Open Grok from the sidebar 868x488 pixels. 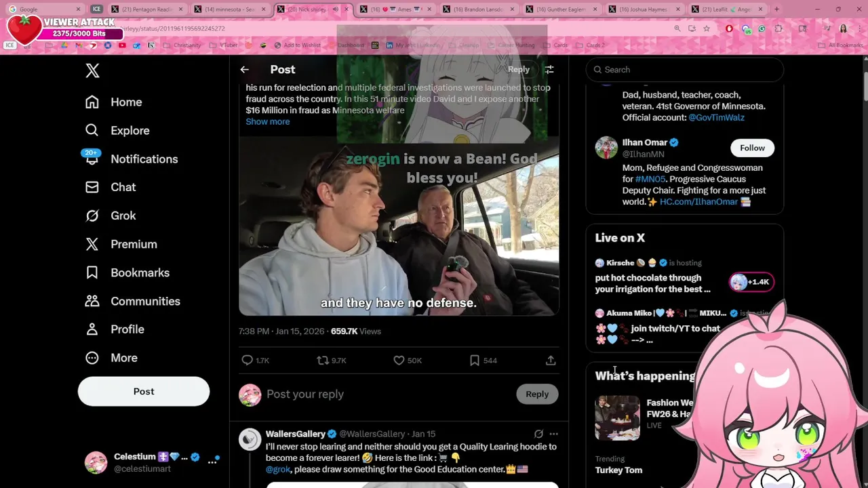click(111, 216)
